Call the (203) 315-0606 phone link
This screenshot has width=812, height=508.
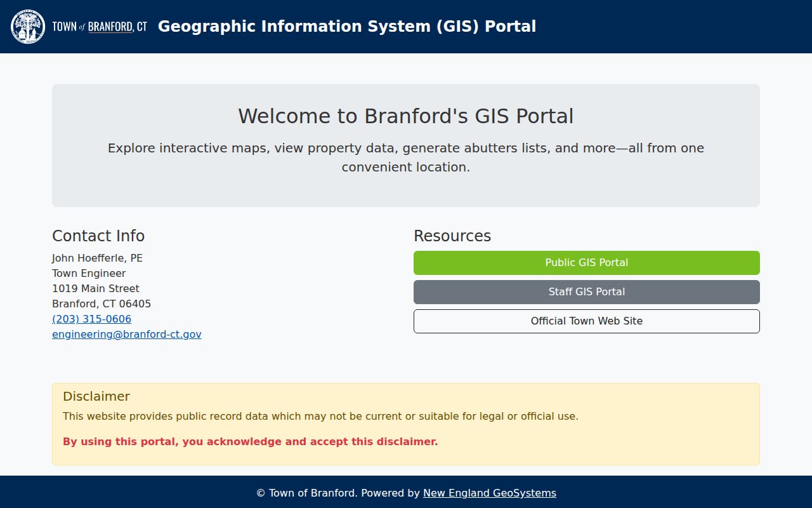(x=91, y=319)
